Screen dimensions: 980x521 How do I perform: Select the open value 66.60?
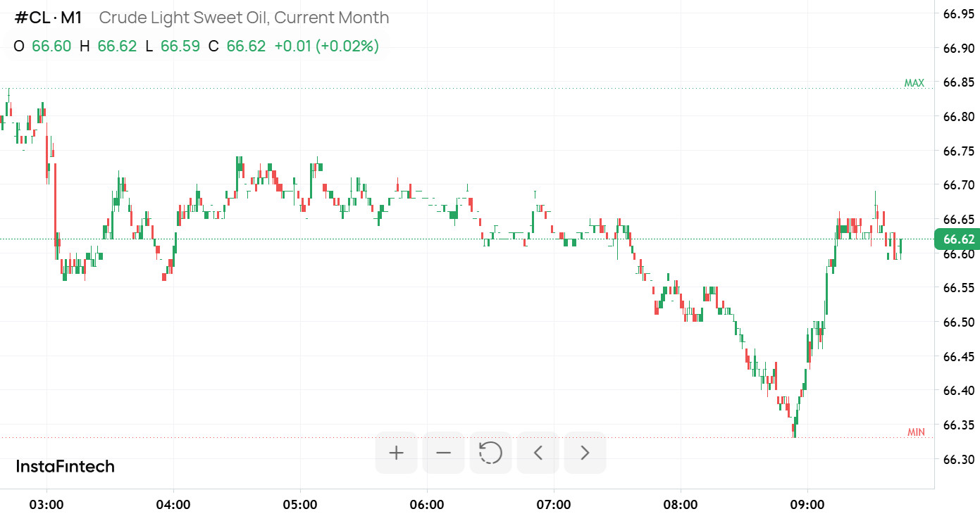click(51, 46)
